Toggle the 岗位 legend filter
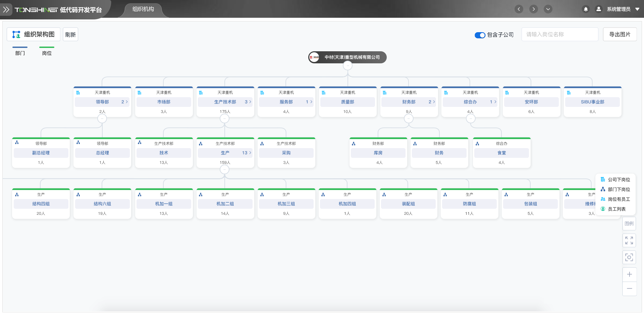 (x=47, y=51)
